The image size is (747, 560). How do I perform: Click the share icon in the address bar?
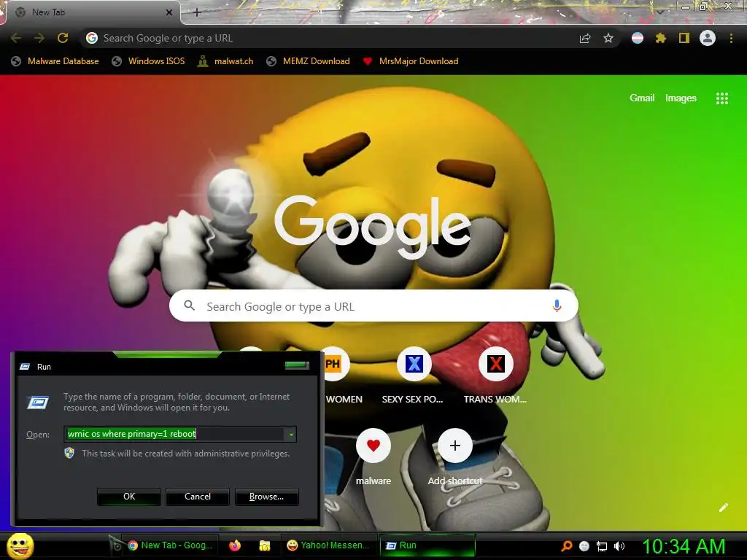585,39
